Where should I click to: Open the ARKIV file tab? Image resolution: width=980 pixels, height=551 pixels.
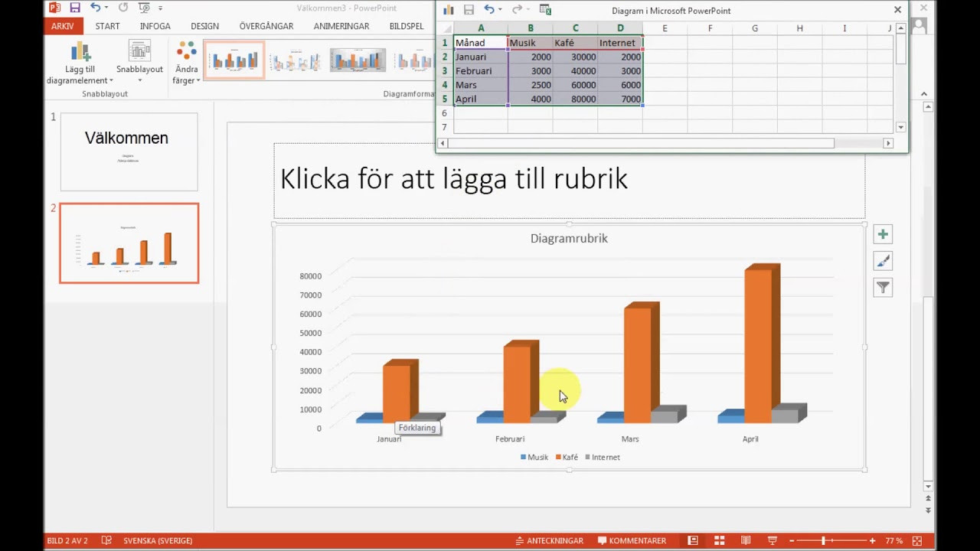[x=63, y=26]
